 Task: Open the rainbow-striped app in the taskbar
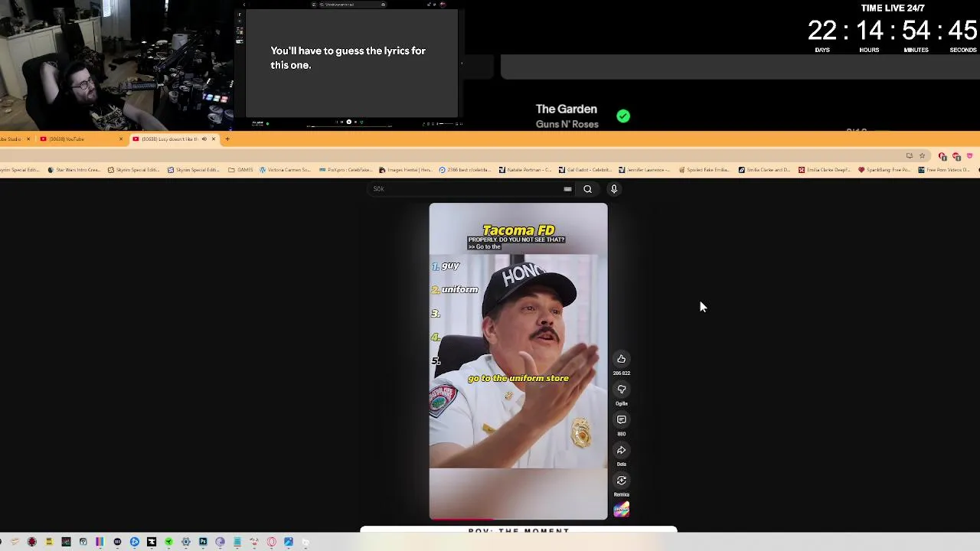pos(100,542)
